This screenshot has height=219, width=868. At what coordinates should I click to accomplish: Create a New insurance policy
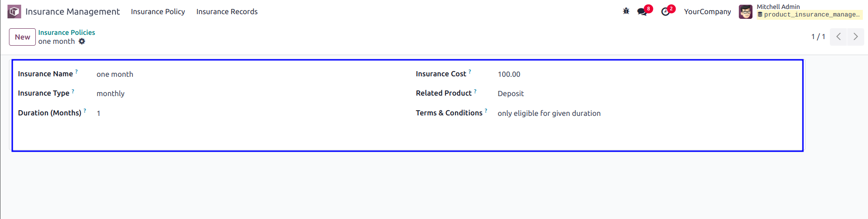[22, 37]
